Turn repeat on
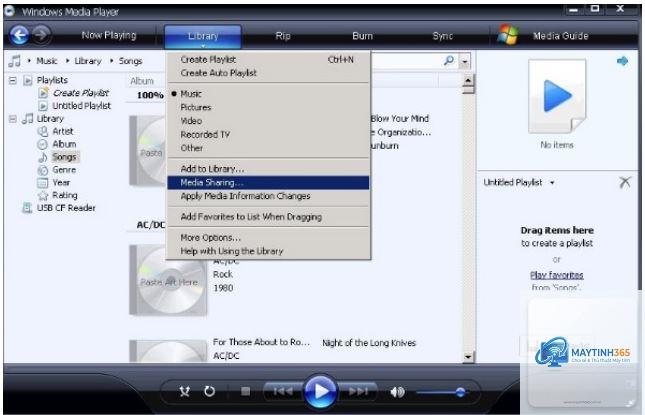The image size is (645, 415). click(209, 392)
